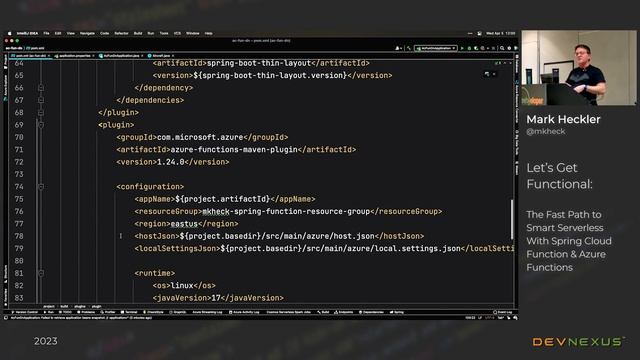Run with Coverage icon in toolbar
This screenshot has width=640, height=360.
point(476,48)
